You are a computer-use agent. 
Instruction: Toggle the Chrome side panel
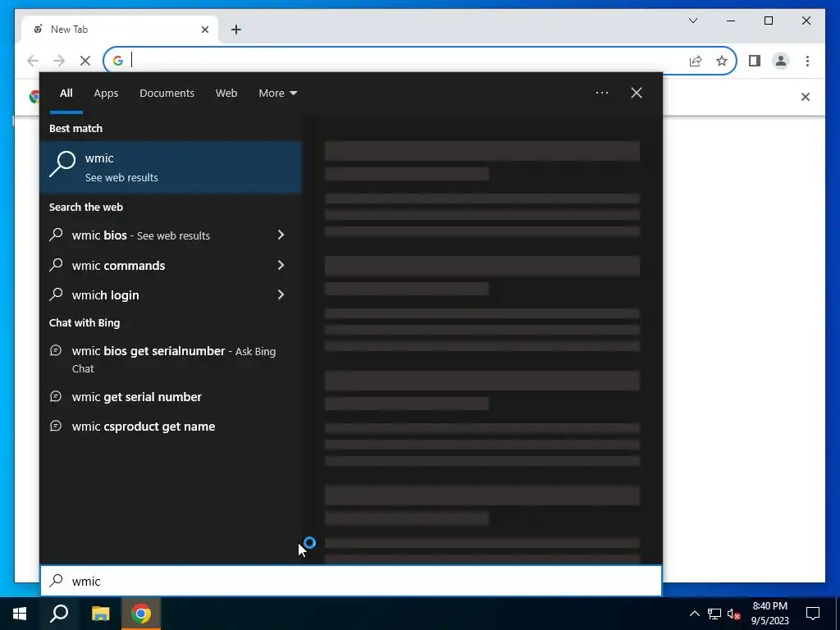755,61
